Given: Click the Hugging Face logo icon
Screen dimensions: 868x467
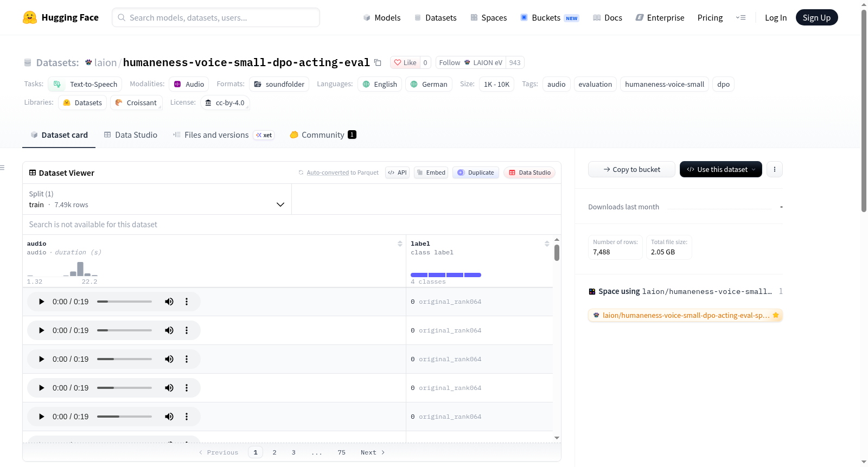Looking at the screenshot, I should pyautogui.click(x=30, y=17).
